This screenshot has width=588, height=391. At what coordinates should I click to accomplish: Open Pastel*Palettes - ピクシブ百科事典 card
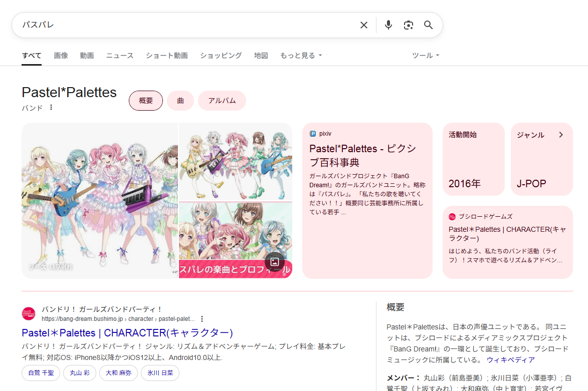[x=367, y=201]
